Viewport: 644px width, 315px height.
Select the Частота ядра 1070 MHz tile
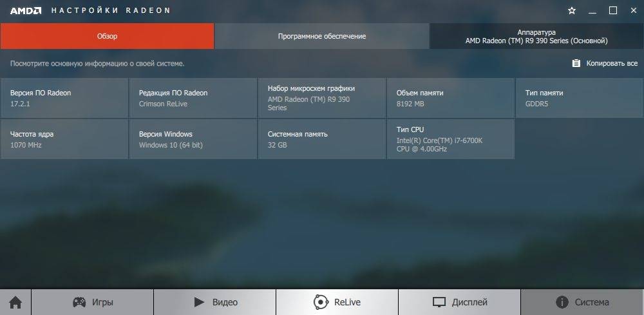coord(64,139)
